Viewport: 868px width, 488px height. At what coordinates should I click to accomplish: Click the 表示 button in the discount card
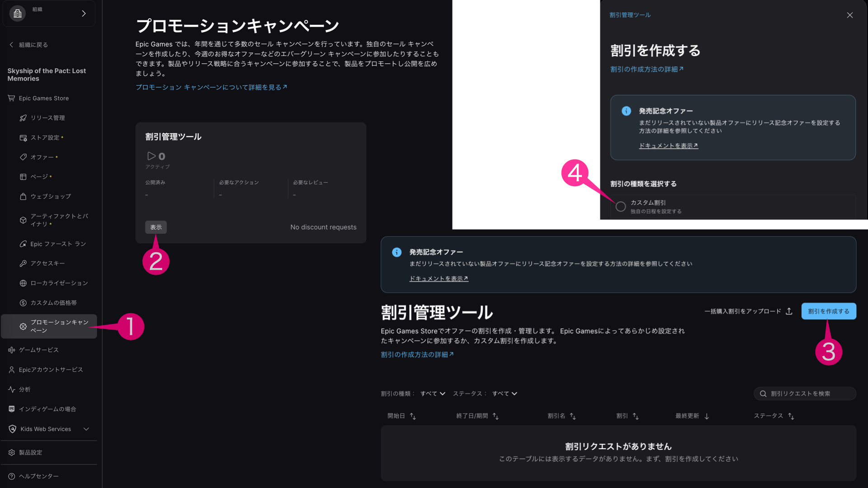(x=156, y=227)
